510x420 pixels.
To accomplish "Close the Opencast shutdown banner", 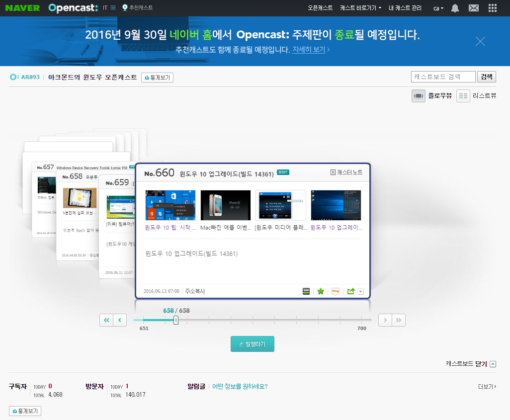I will pos(480,41).
